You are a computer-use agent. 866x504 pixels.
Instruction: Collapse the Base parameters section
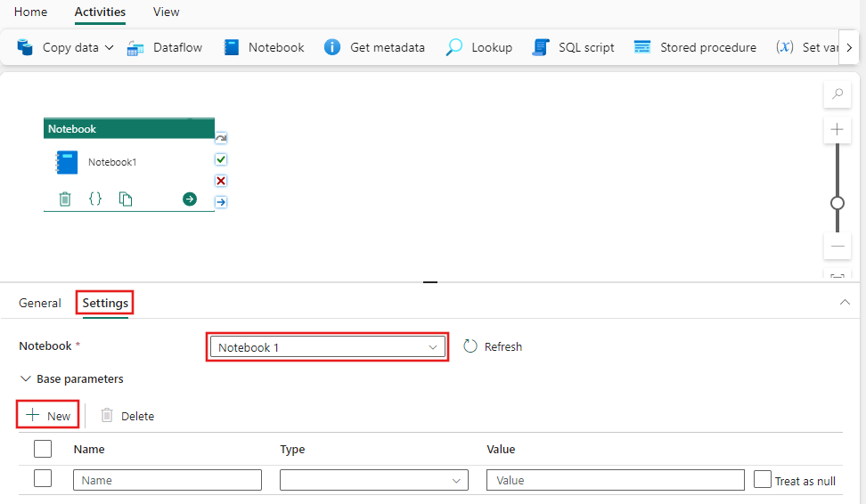71,378
